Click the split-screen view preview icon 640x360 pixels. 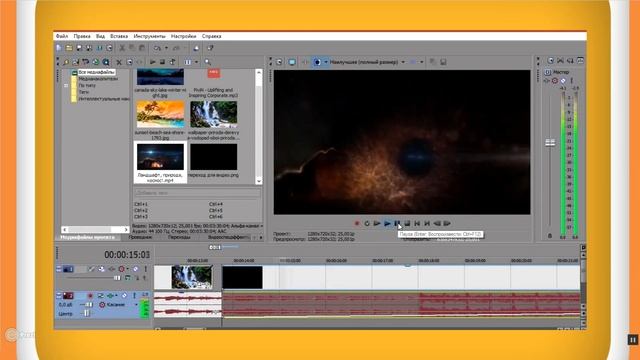[317, 62]
